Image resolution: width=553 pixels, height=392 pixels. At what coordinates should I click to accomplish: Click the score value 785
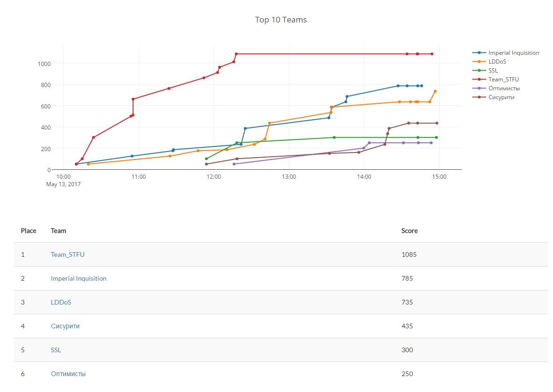pos(407,278)
